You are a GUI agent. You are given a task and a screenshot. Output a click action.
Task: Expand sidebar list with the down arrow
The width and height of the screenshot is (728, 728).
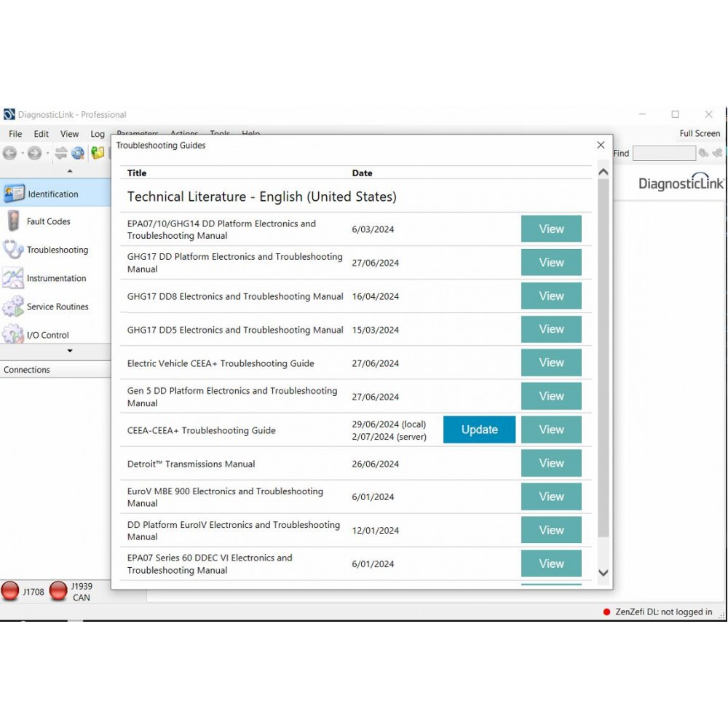(x=70, y=351)
